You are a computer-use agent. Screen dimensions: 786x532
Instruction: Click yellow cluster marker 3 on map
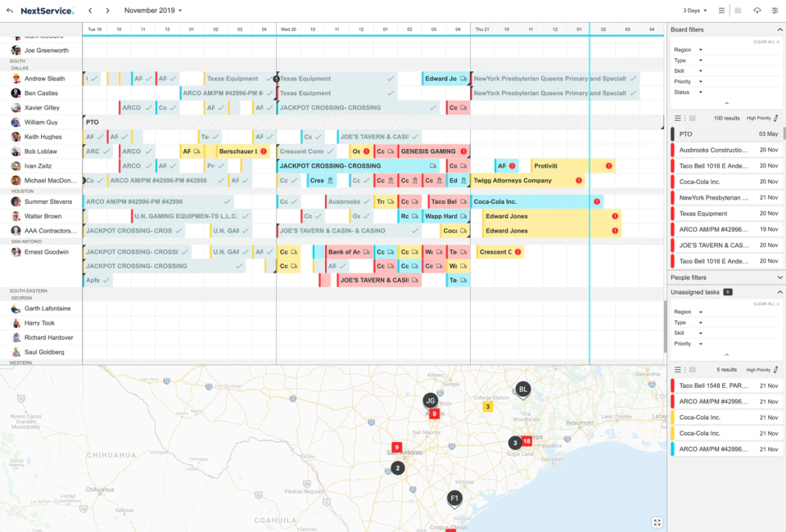pos(487,407)
